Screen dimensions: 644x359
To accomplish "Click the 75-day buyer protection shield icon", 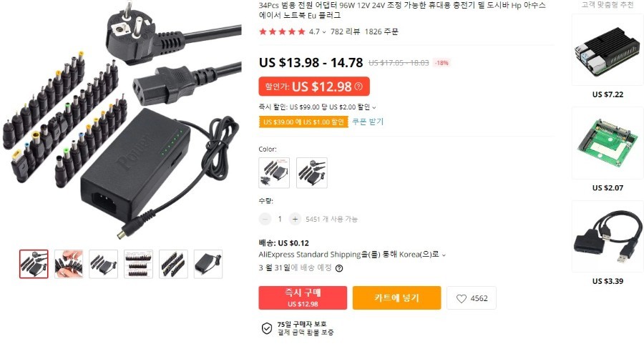I will (x=267, y=328).
